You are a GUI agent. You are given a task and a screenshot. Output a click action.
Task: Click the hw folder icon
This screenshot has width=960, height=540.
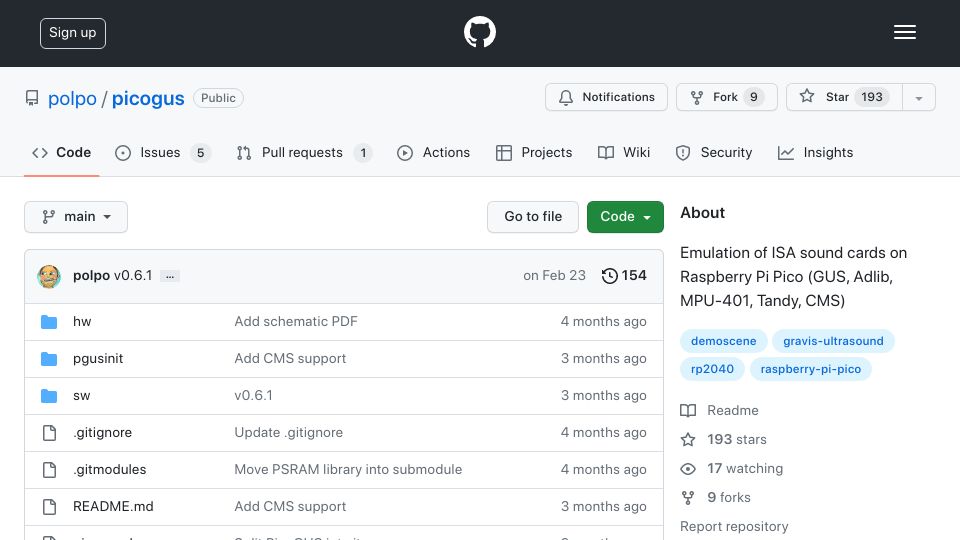pos(49,321)
